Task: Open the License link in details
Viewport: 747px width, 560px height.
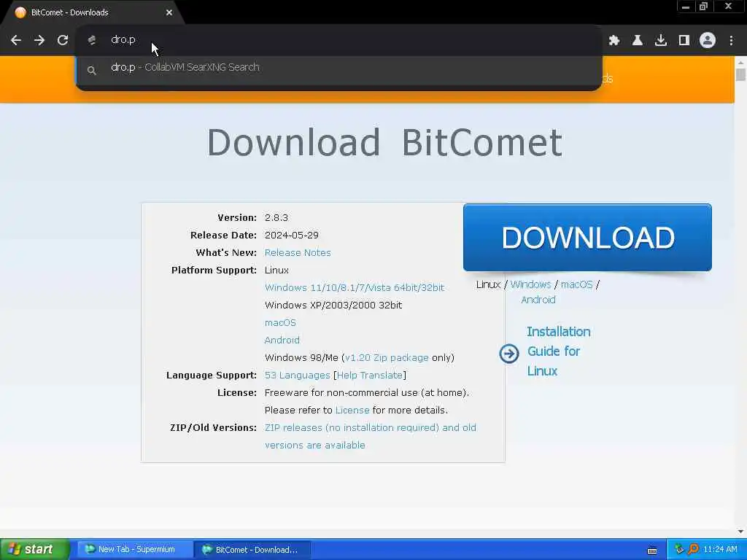Action: (352, 410)
